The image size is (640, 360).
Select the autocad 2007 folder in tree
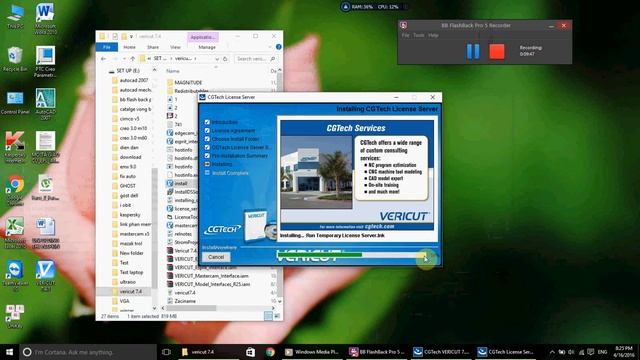click(134, 80)
